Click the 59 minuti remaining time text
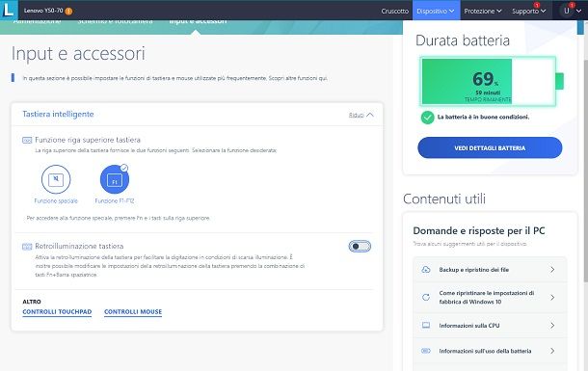 (488, 93)
